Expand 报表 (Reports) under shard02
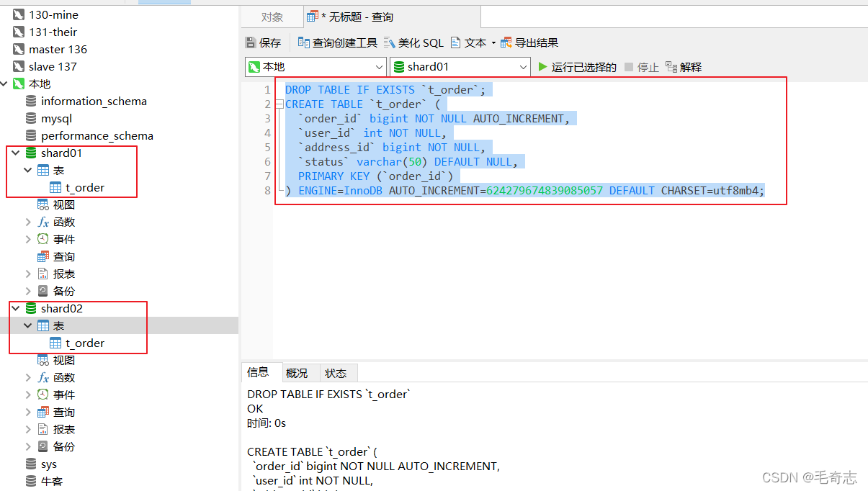This screenshot has width=868, height=491. pos(28,429)
